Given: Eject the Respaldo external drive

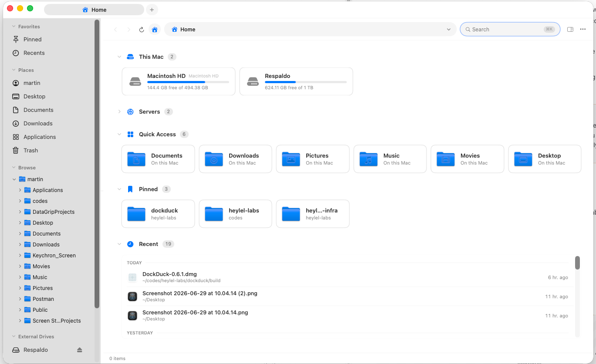Looking at the screenshot, I should 79,350.
